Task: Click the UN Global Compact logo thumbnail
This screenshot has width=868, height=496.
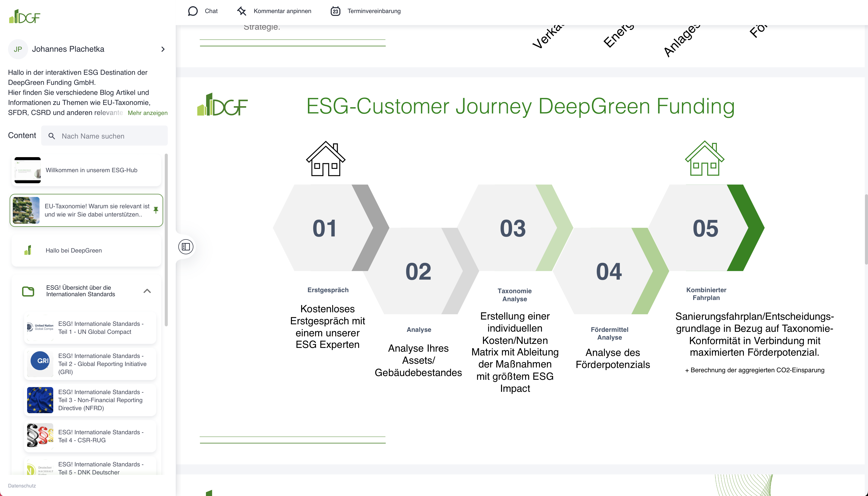Action: tap(40, 327)
